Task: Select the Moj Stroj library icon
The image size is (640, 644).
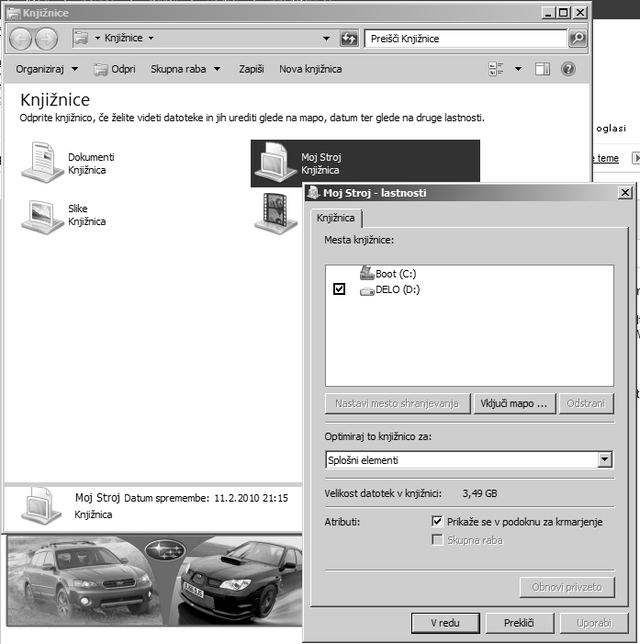Action: tap(275, 163)
